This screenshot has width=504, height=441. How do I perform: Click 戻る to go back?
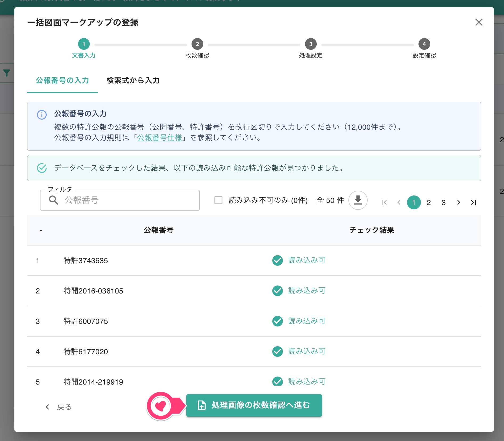59,407
